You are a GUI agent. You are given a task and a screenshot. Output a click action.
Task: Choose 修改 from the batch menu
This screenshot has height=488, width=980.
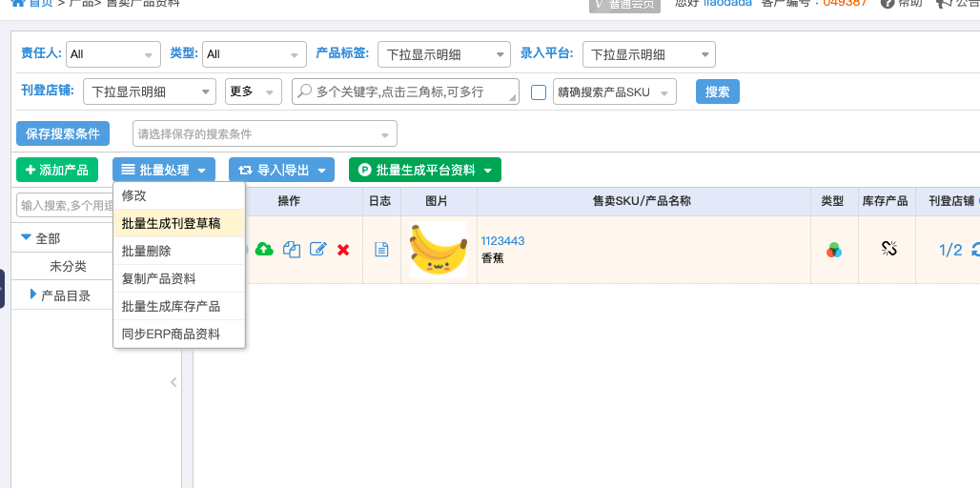(x=179, y=195)
